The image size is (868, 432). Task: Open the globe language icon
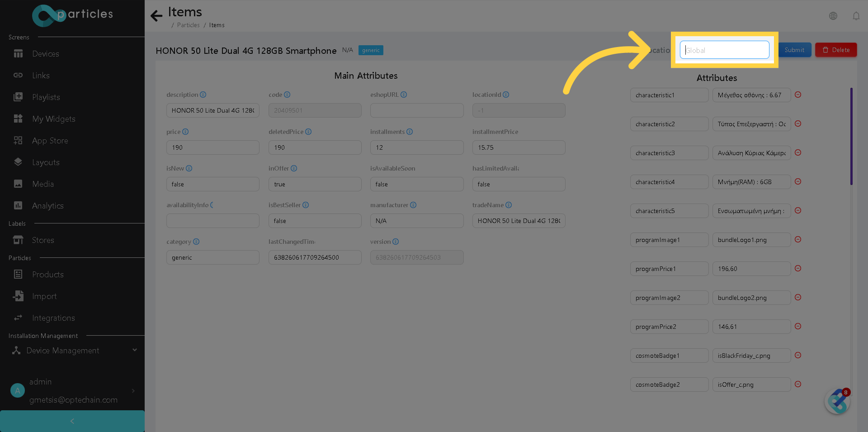pyautogui.click(x=833, y=16)
